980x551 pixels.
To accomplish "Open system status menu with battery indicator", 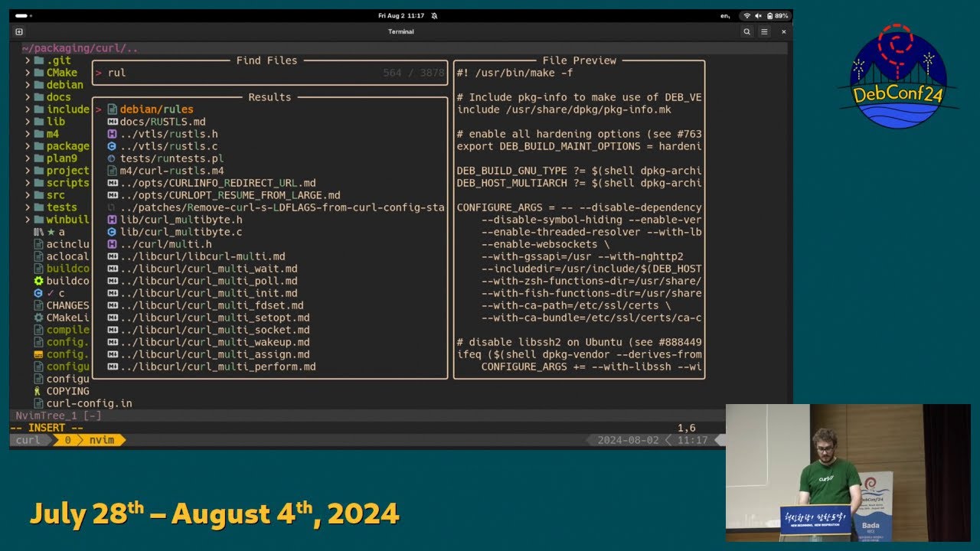I will (x=766, y=15).
